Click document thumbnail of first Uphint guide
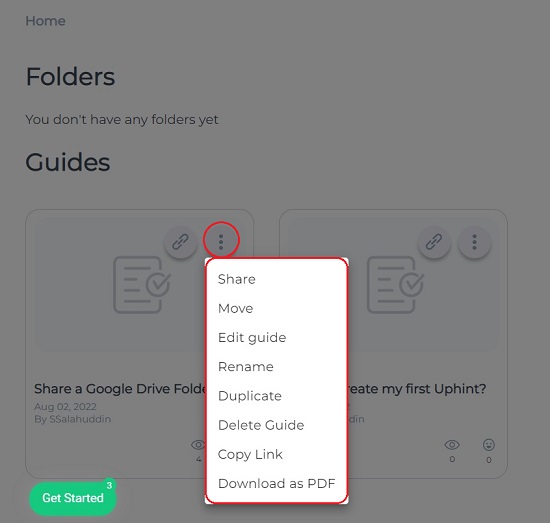The width and height of the screenshot is (550, 523). (x=396, y=284)
